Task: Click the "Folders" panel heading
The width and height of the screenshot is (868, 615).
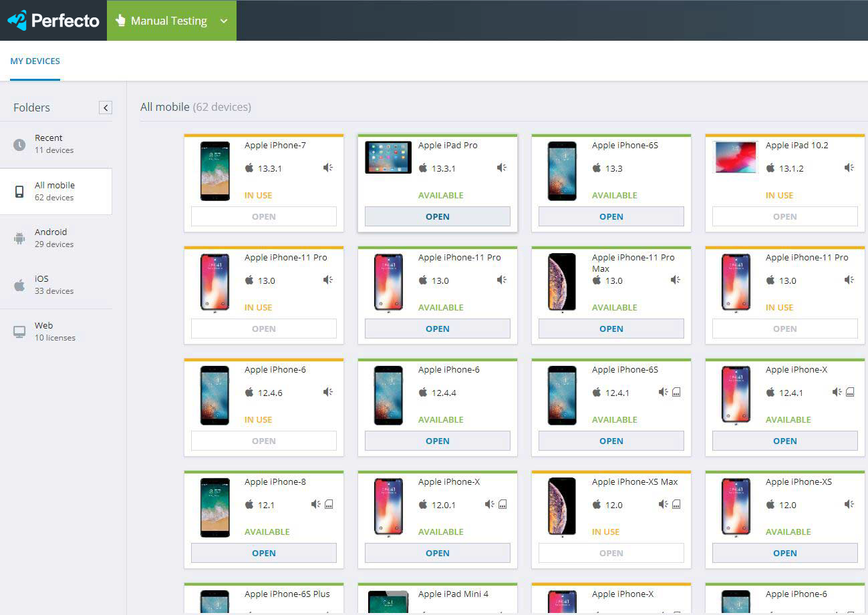Action: click(31, 108)
